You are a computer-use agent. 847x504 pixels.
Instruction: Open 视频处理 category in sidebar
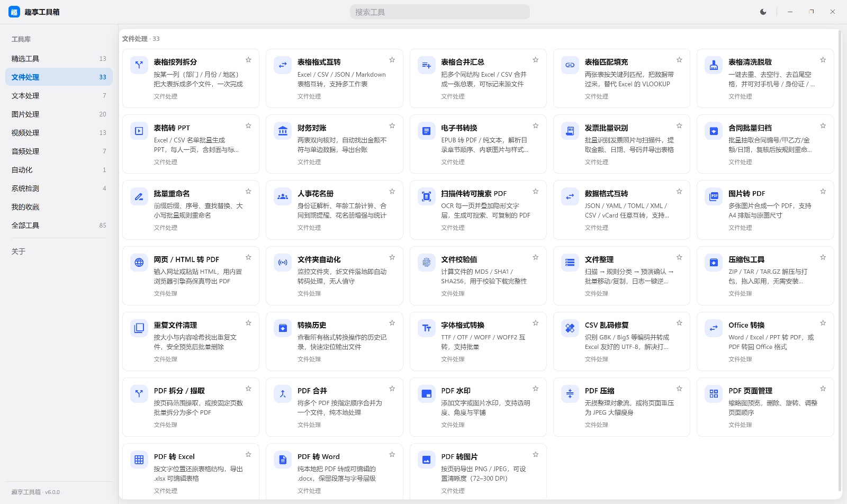click(x=59, y=132)
